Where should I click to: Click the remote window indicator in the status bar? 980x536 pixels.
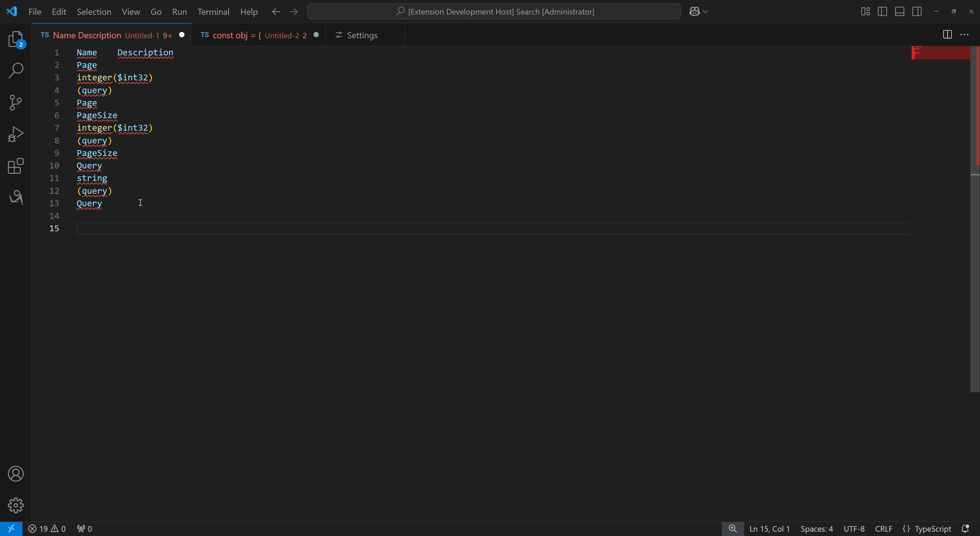click(11, 528)
